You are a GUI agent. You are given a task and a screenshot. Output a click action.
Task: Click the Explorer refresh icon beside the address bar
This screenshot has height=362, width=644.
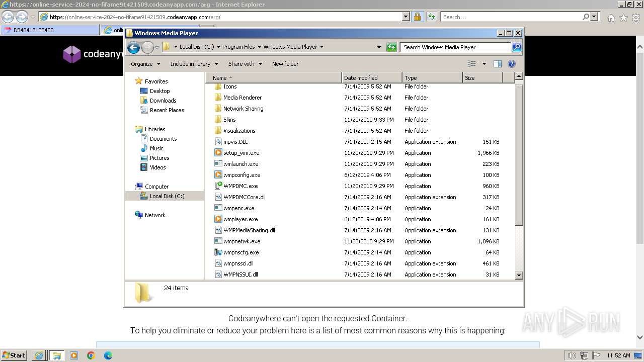(391, 47)
